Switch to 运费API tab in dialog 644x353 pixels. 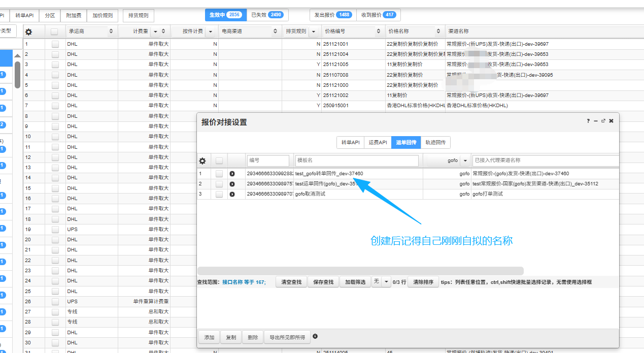click(x=378, y=143)
